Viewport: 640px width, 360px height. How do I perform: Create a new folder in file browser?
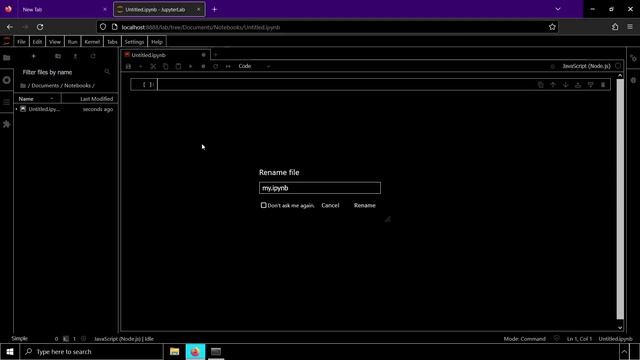pyautogui.click(x=58, y=56)
